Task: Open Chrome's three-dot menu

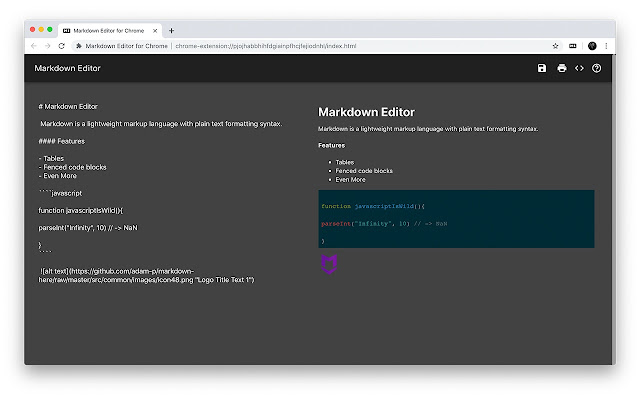Action: pyautogui.click(x=606, y=46)
